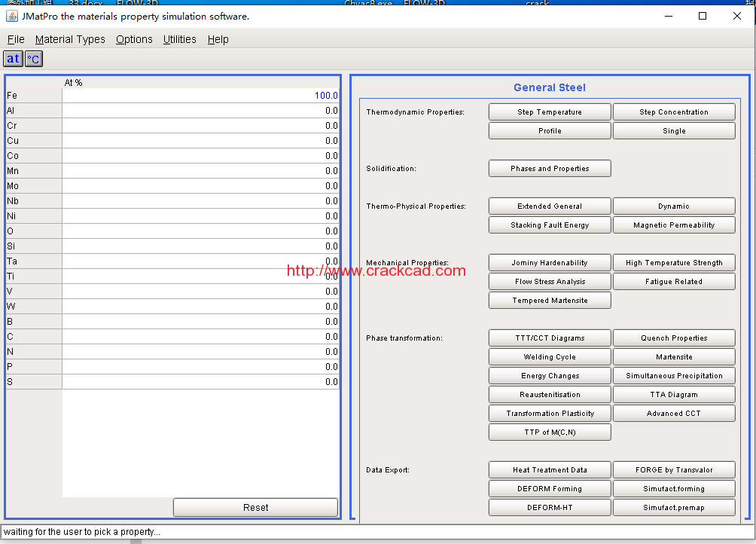The width and height of the screenshot is (756, 544).
Task: Click the Step Concentration button
Action: [x=674, y=112]
